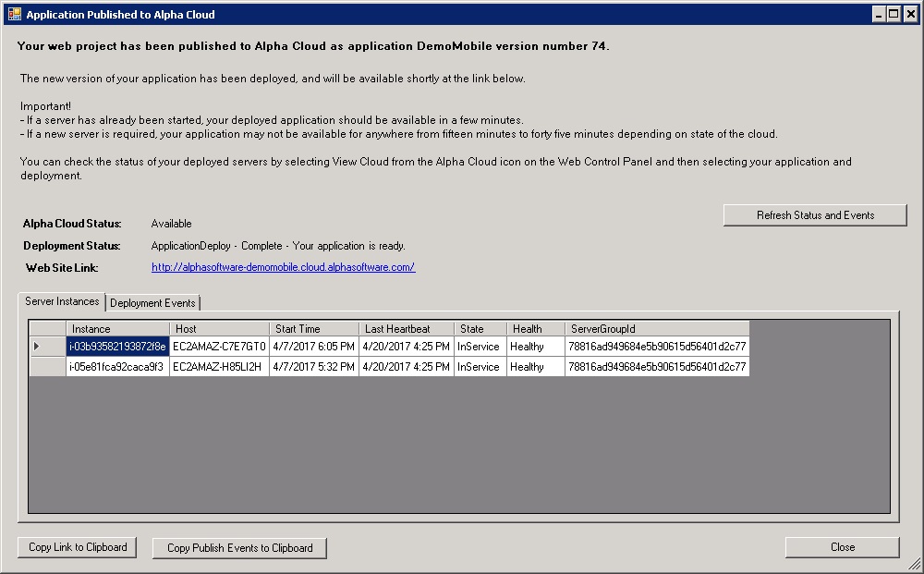
Task: Click the Close button at bottom right
Action: click(842, 547)
